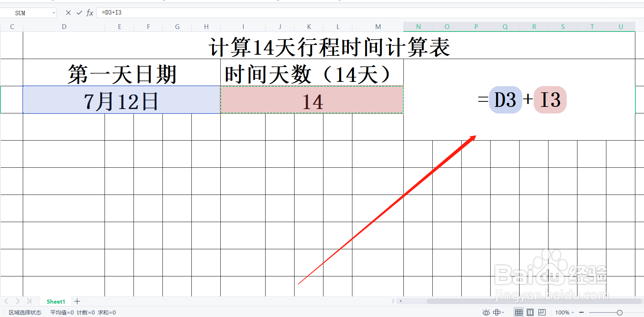
Task: Click the D3 reference in the cell formula
Action: [505, 100]
